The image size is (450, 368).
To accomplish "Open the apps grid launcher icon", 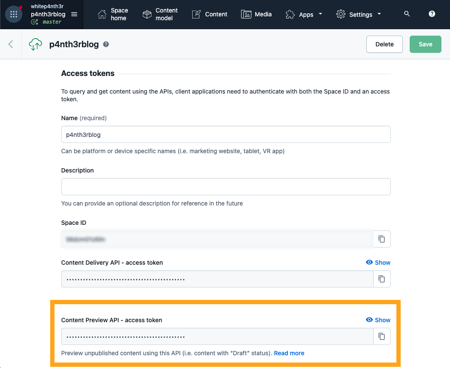I will (x=14, y=14).
